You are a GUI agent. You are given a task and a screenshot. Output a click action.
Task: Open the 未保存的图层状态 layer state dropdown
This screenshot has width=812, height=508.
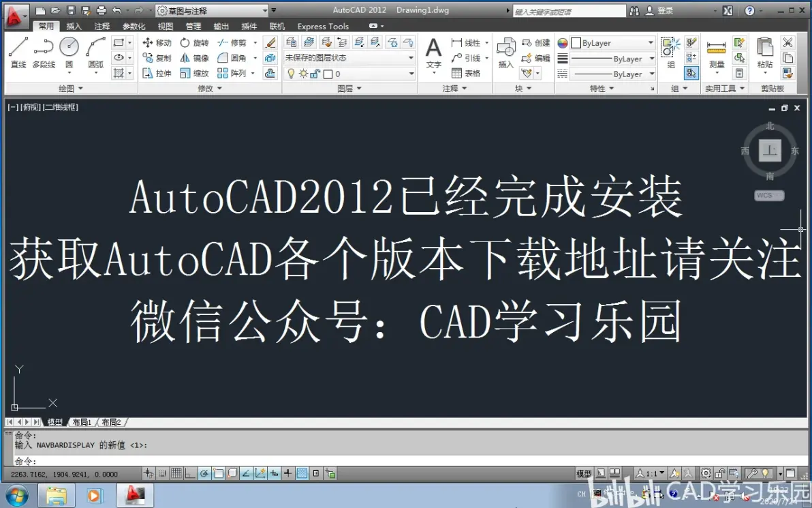coord(349,58)
